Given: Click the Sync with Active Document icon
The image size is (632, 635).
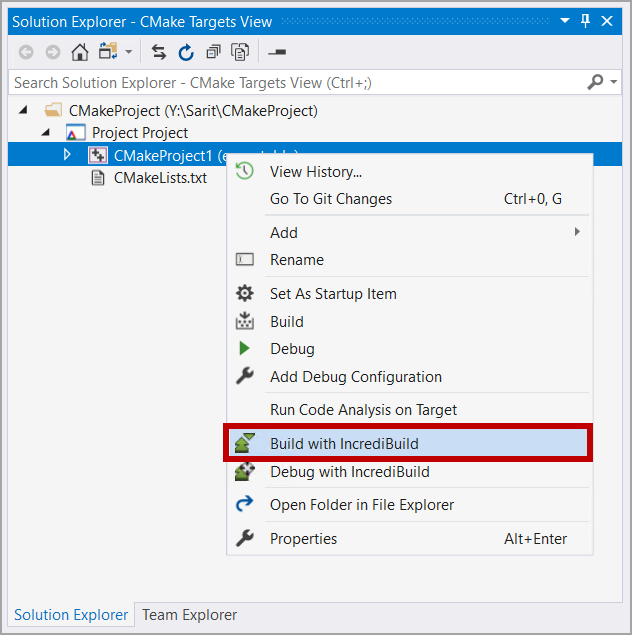Looking at the screenshot, I should click(x=159, y=53).
